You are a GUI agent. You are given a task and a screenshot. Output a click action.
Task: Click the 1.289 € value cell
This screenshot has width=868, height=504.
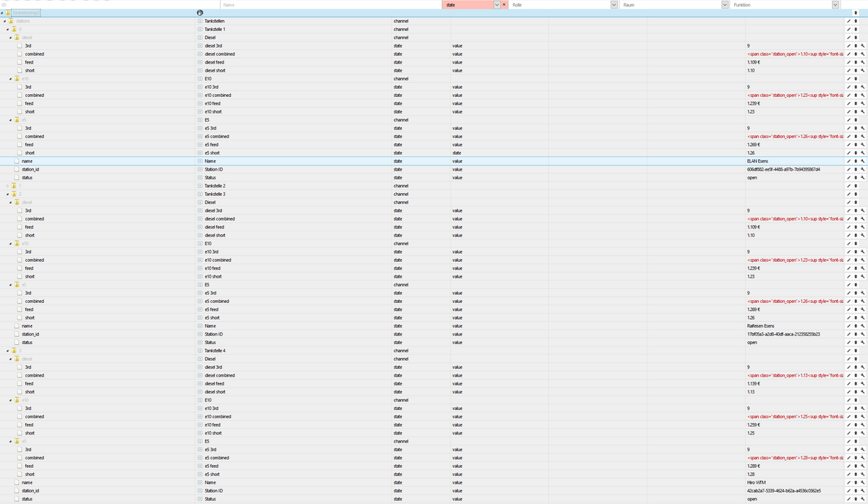coord(794,466)
